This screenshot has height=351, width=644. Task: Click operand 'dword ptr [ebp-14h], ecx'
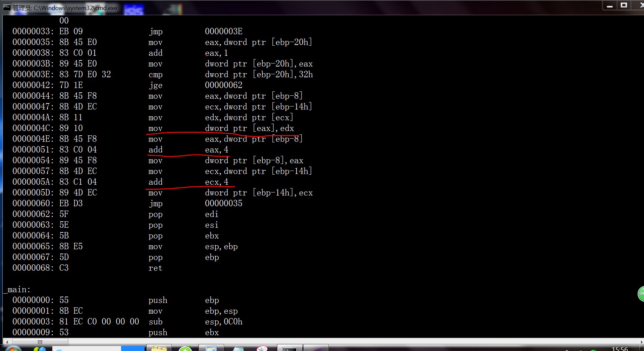(259, 193)
